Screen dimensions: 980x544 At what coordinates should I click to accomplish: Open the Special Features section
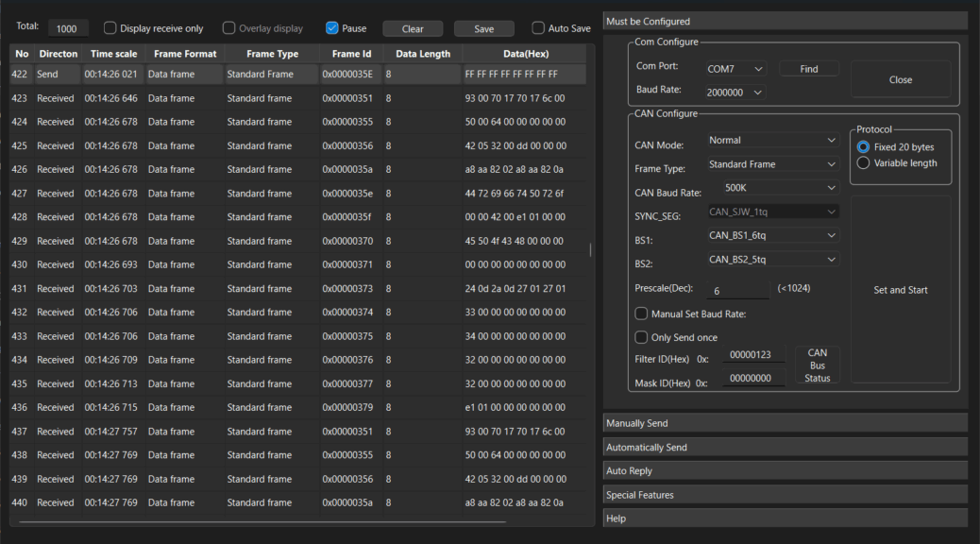tap(785, 495)
